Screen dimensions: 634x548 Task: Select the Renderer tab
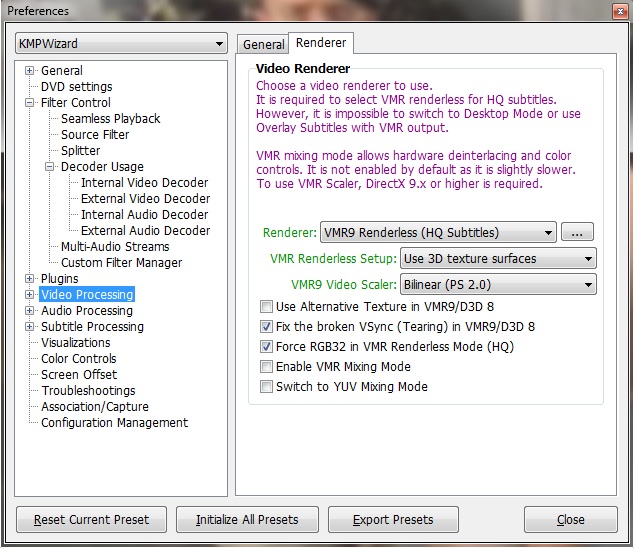[x=321, y=42]
